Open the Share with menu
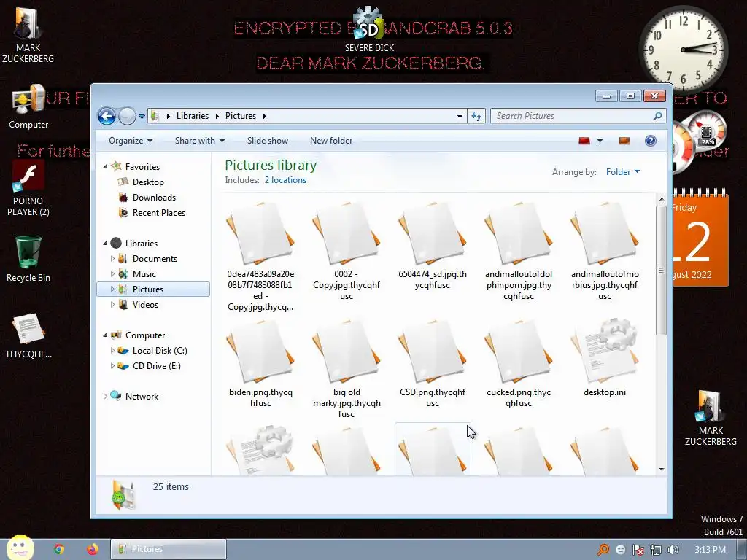747x560 pixels. click(x=200, y=141)
